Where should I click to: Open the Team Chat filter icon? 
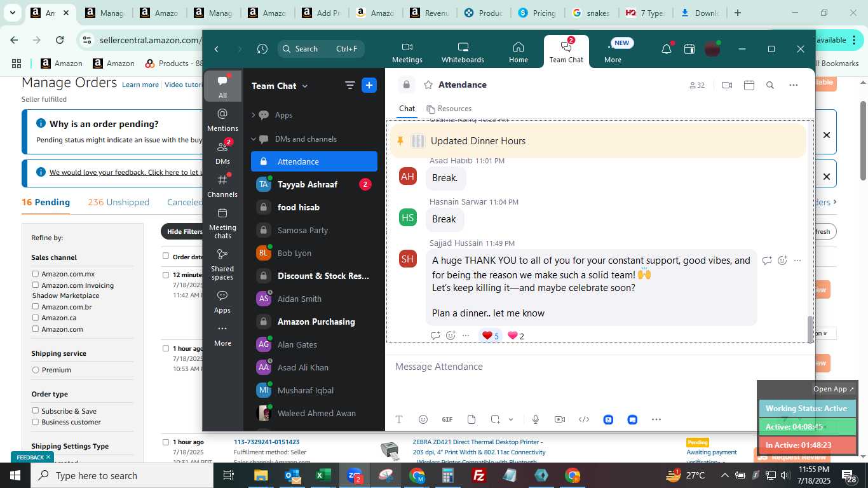349,85
